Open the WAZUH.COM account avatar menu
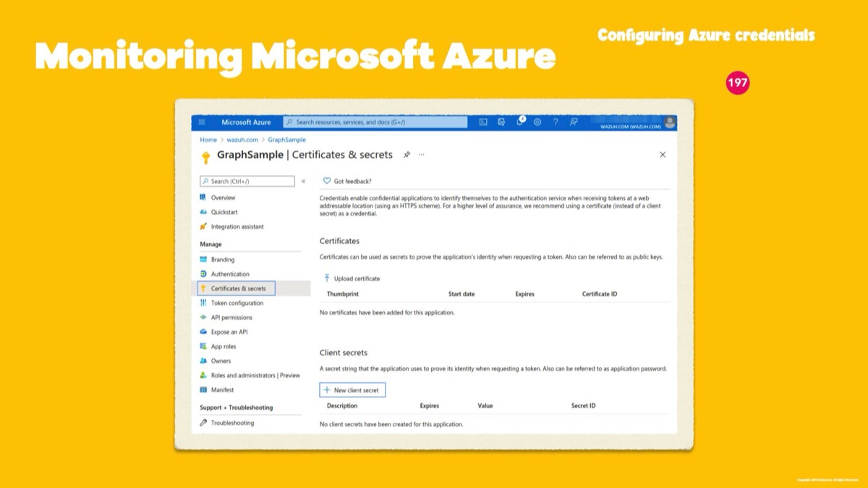Viewport: 868px width, 488px height. pos(670,122)
